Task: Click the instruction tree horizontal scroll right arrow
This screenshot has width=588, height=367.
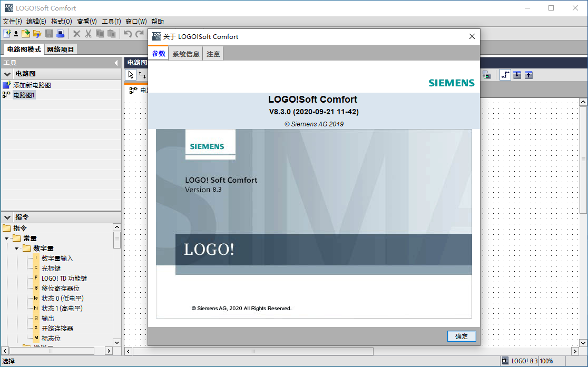Action: coord(109,351)
